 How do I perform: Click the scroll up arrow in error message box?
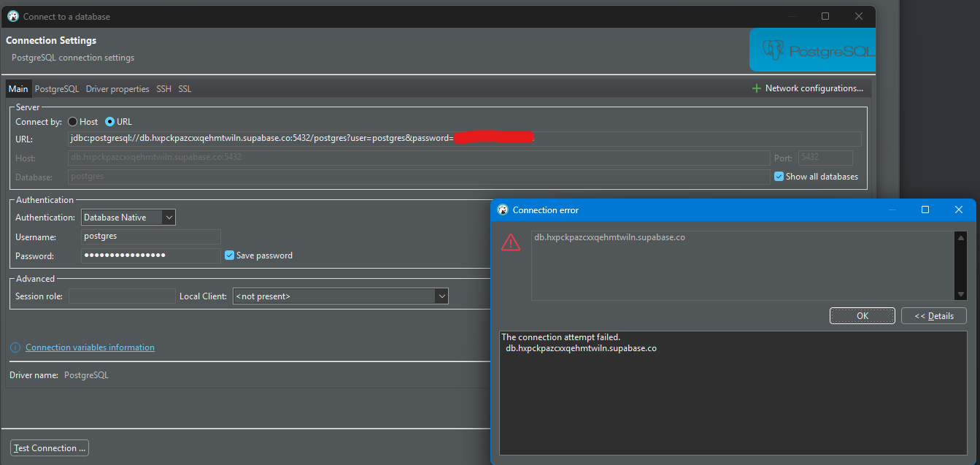[x=961, y=238]
